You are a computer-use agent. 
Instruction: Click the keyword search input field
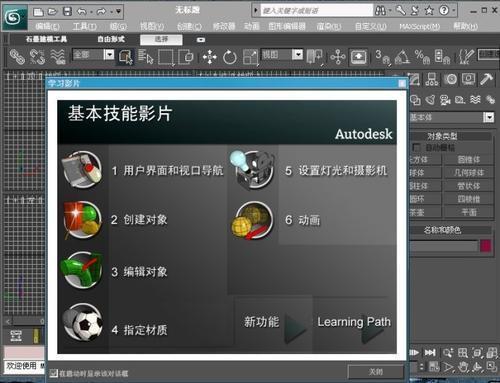pos(316,11)
